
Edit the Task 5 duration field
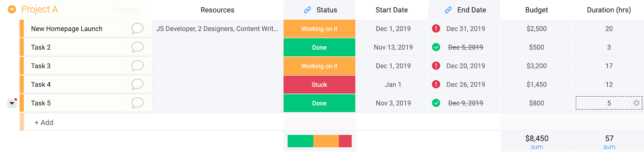609,103
